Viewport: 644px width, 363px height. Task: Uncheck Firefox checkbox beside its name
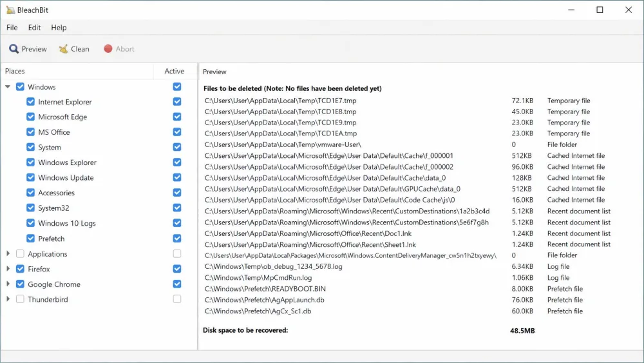(x=20, y=269)
